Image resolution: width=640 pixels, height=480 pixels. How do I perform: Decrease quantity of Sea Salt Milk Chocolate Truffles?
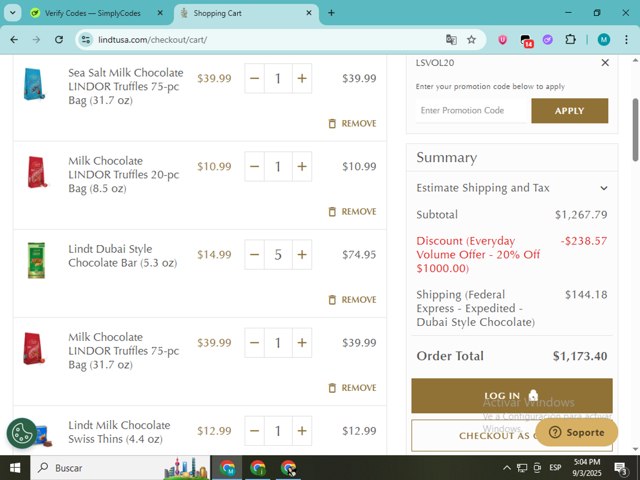coord(254,78)
